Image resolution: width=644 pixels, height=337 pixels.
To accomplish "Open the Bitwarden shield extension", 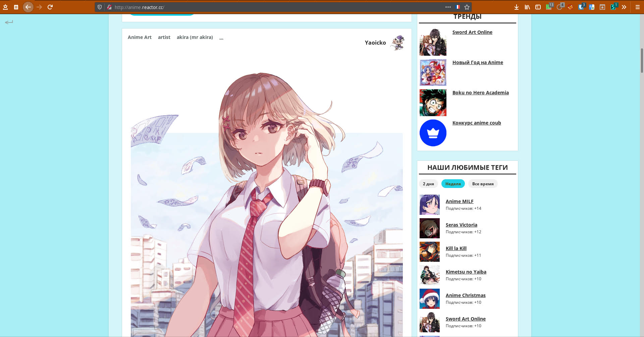I will click(x=581, y=7).
